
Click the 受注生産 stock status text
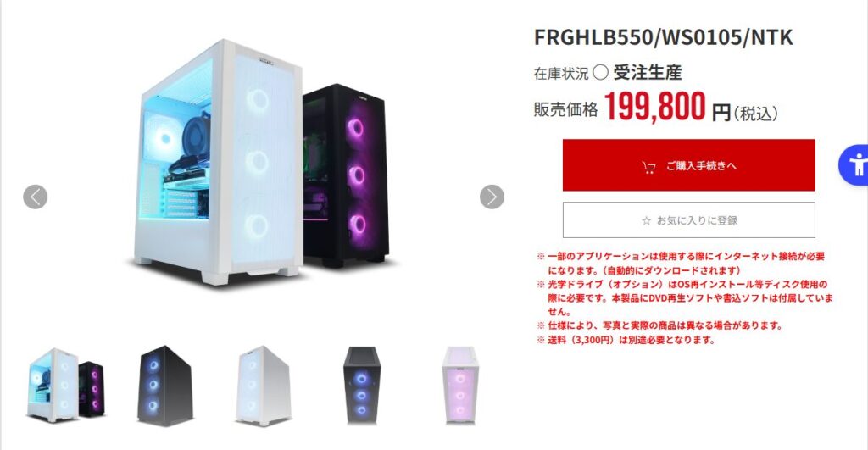647,73
